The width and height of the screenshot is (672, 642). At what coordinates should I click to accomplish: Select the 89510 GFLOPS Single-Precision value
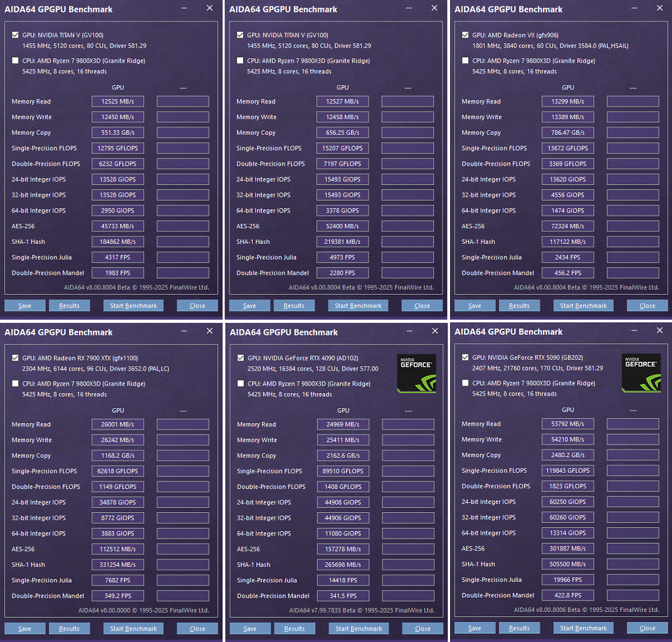343,471
